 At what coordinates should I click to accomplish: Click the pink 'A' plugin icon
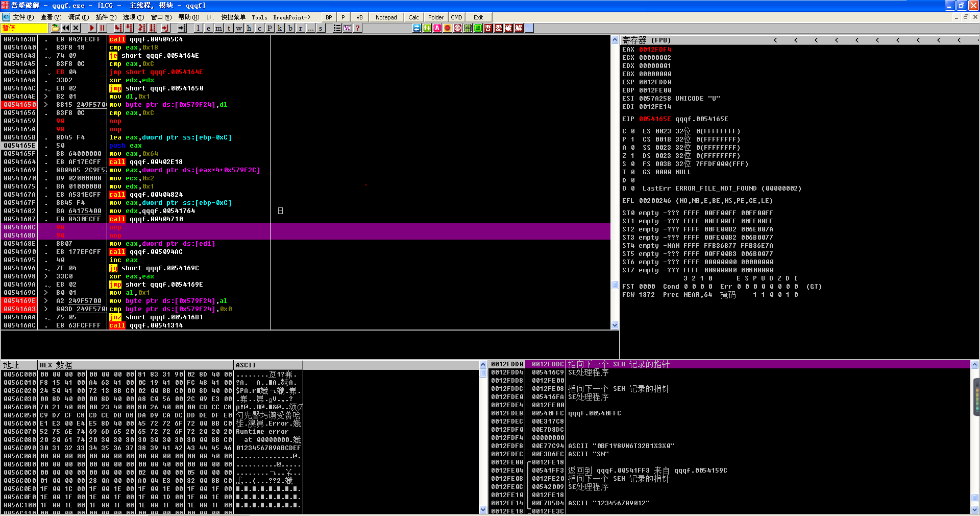(437, 28)
